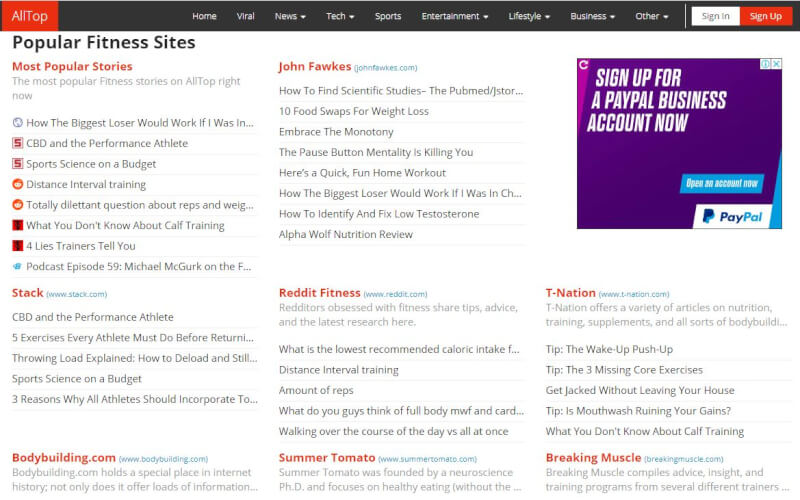Expand the Tech dropdown menu

coord(340,16)
